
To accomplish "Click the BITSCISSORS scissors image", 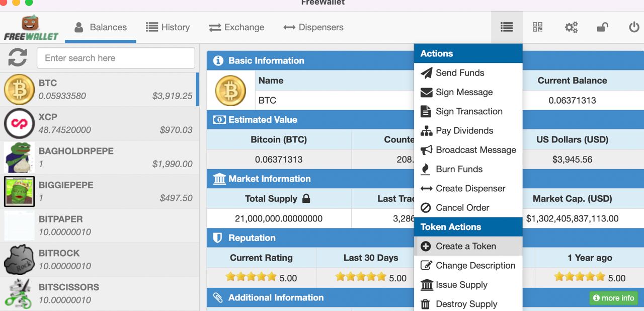I will point(19,294).
